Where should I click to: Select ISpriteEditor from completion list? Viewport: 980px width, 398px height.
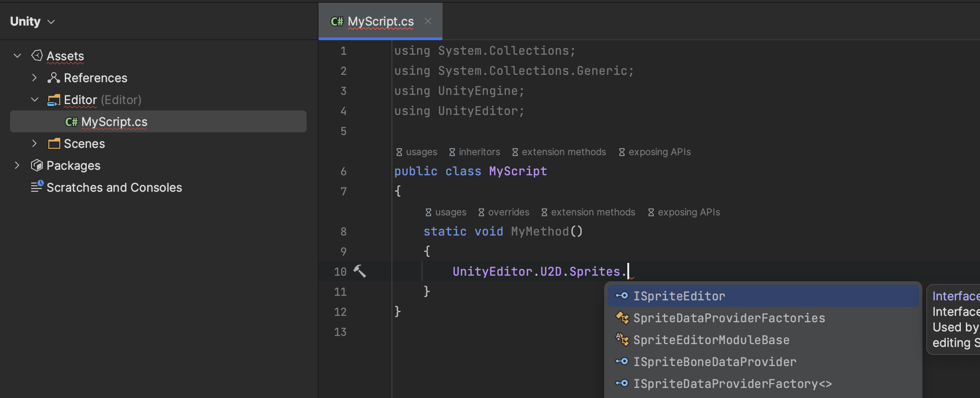pos(679,296)
